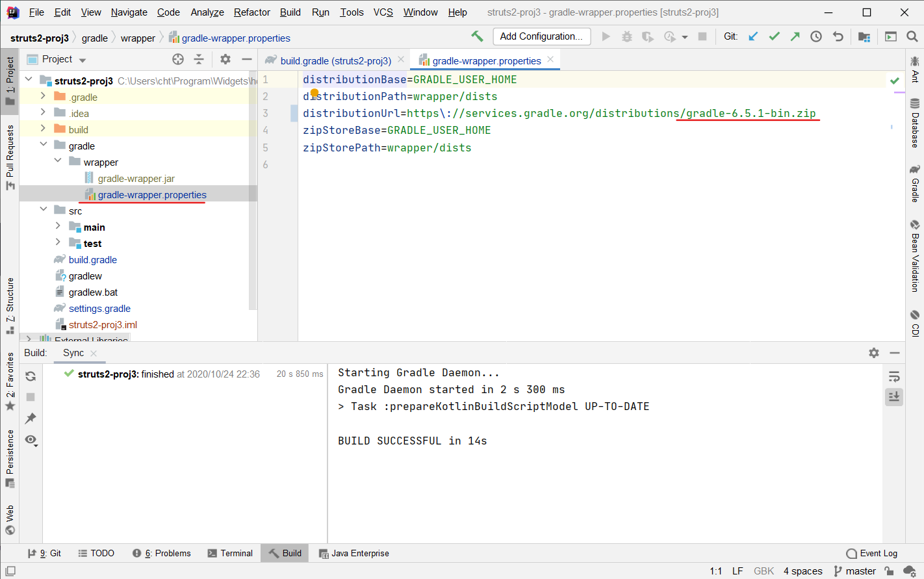This screenshot has width=924, height=579.
Task: Click the Debug bug icon
Action: [x=626, y=36]
